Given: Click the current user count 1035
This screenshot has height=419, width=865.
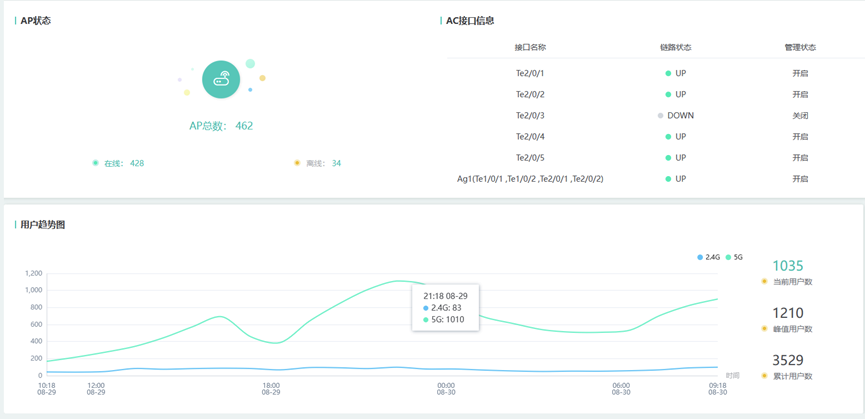Looking at the screenshot, I should [x=788, y=266].
